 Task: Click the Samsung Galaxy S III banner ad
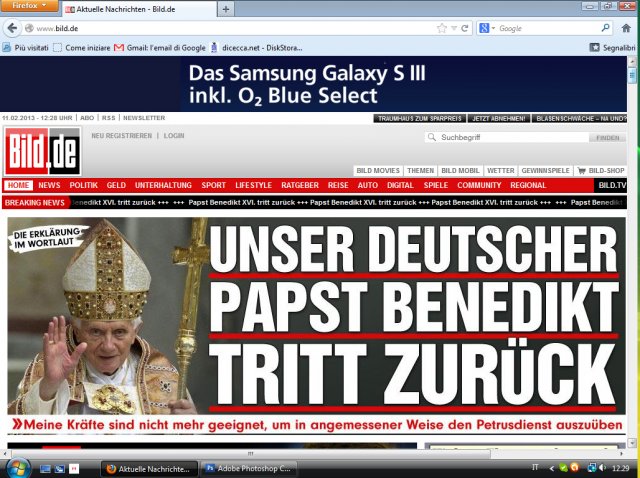point(313,84)
